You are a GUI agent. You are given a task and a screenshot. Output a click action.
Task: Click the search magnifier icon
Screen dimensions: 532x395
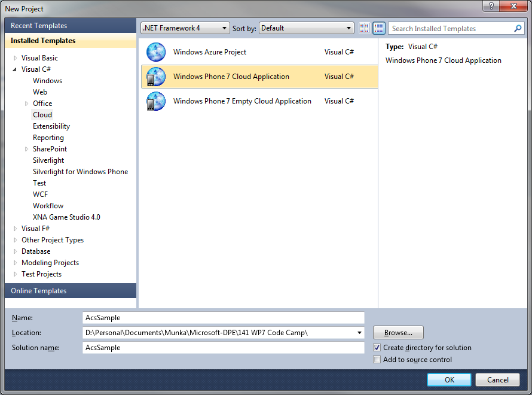[518, 29]
